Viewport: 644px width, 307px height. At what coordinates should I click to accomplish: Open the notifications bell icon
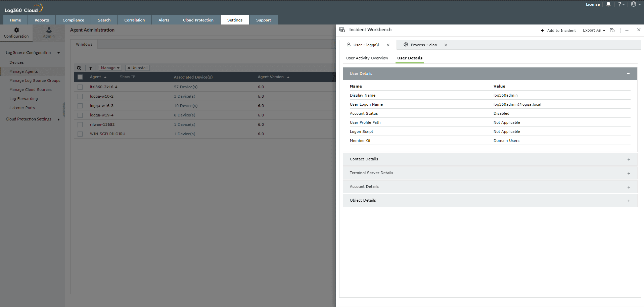[x=608, y=4]
